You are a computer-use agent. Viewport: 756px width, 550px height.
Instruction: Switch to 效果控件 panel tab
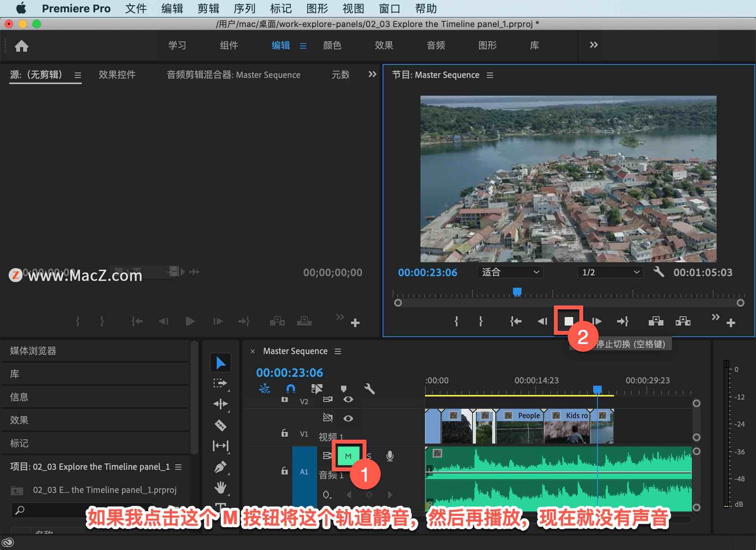(117, 74)
